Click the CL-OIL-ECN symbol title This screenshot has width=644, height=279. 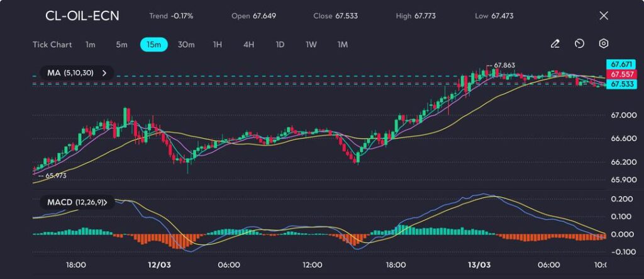click(x=82, y=16)
